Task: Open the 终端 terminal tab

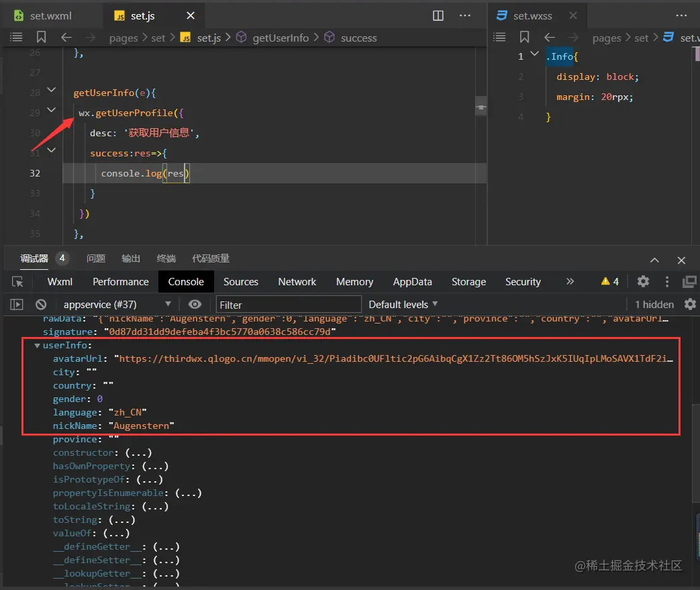Action: (166, 258)
